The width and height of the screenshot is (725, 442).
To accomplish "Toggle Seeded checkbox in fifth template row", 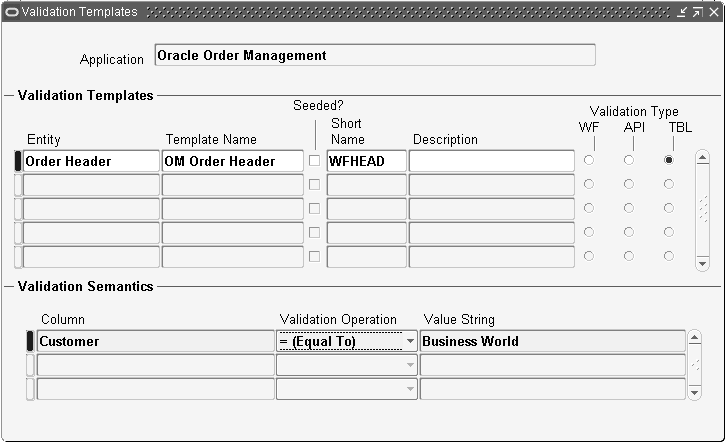I will tap(314, 256).
